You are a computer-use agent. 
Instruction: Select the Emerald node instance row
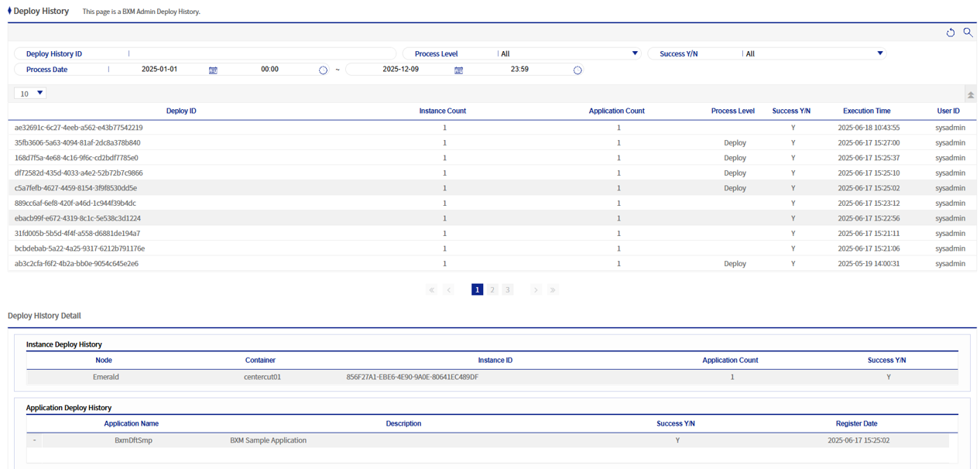[105, 378]
